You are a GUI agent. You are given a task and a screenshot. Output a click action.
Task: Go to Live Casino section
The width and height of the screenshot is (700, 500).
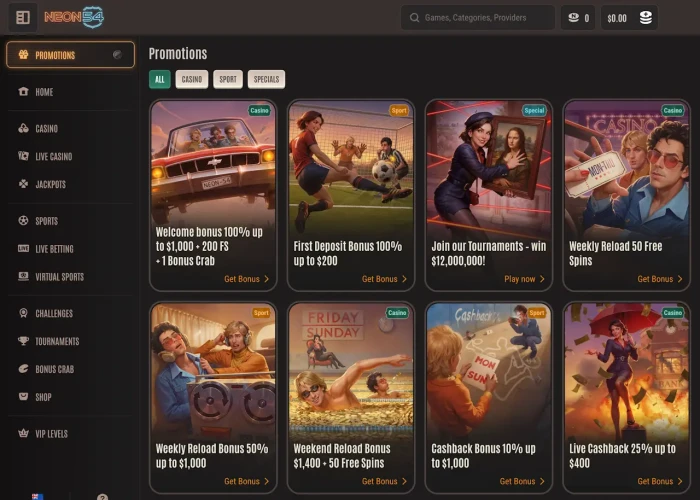[x=53, y=157]
